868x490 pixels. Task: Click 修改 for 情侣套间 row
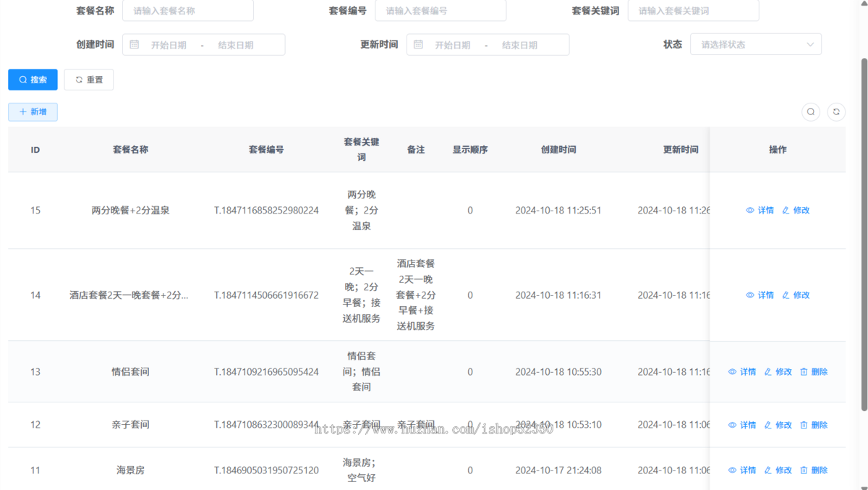click(778, 372)
